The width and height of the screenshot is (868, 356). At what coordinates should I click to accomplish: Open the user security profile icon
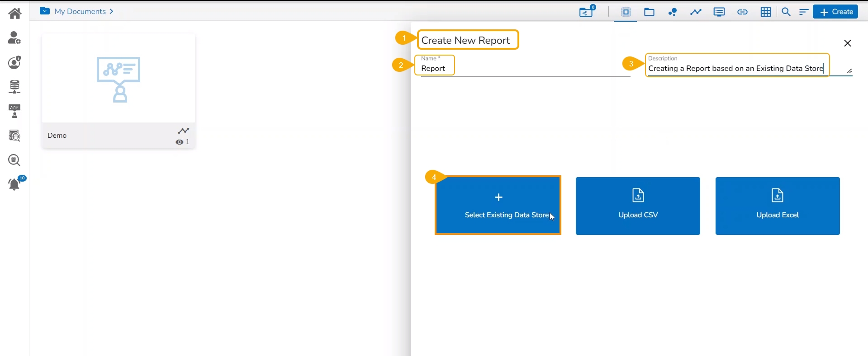[14, 62]
